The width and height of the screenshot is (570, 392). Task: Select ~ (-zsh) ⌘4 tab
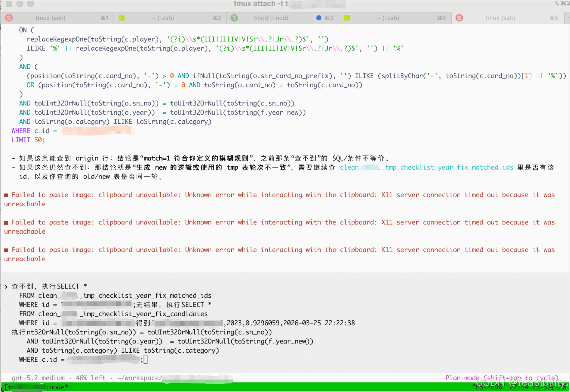pyautogui.click(x=388, y=18)
